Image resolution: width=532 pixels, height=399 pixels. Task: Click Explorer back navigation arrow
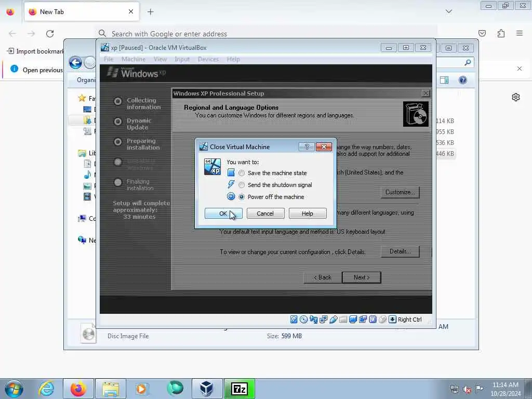(75, 62)
